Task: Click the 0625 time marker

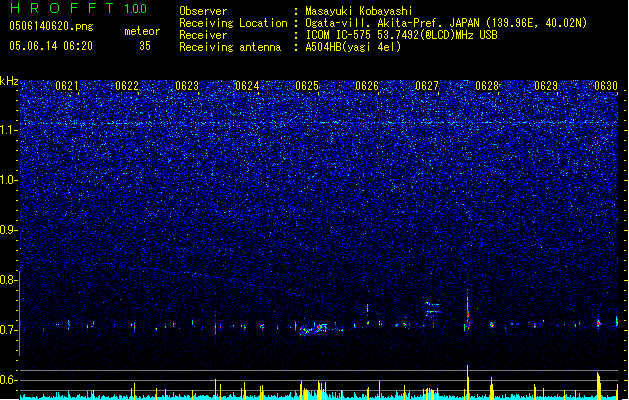Action: [307, 86]
